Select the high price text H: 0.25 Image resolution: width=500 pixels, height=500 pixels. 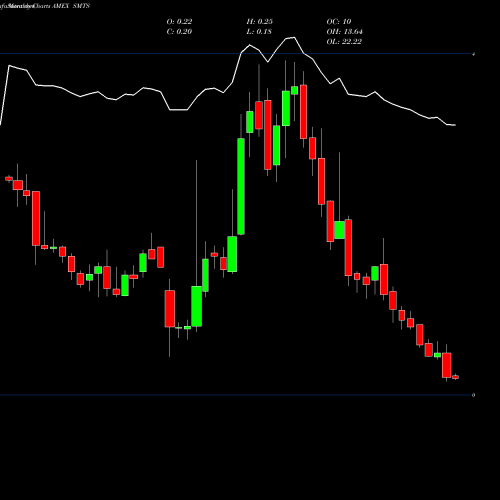click(x=260, y=22)
